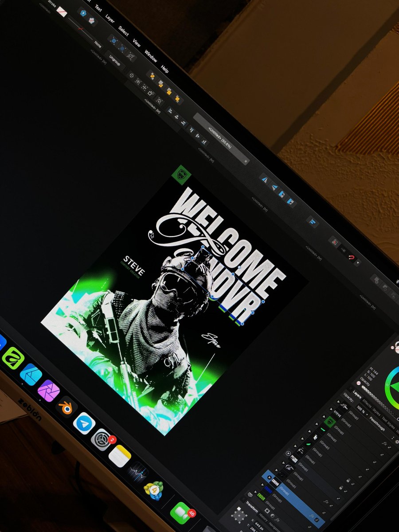The image size is (399, 532).
Task: Toggle Force Pixel Alignment grid icon
Action: coord(113,40)
